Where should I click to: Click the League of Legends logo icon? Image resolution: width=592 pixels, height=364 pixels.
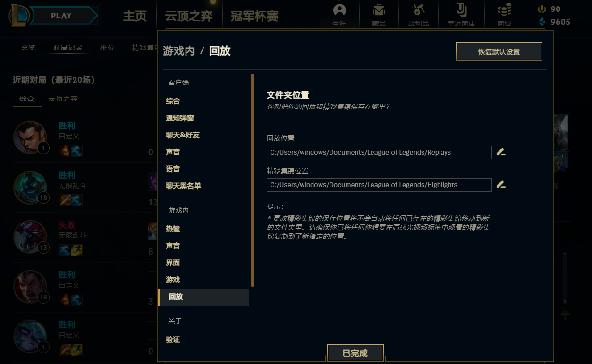coord(18,15)
